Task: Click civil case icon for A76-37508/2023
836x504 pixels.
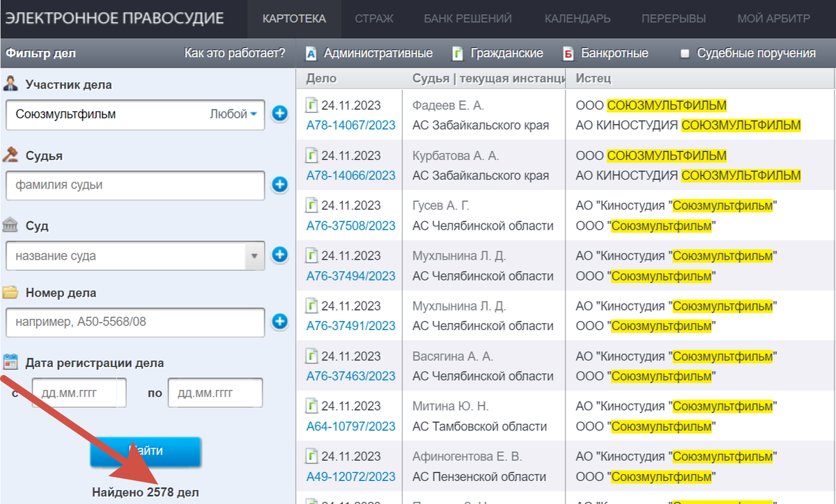Action: tap(312, 206)
